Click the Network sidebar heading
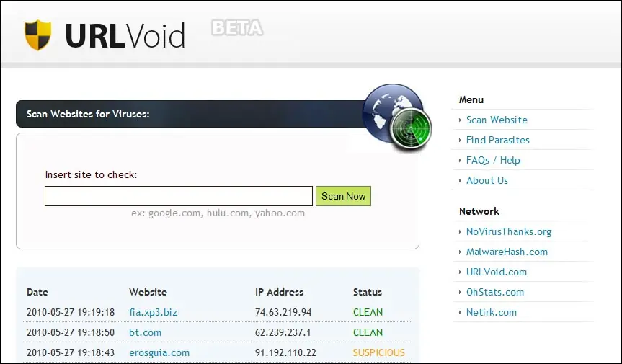 point(479,211)
